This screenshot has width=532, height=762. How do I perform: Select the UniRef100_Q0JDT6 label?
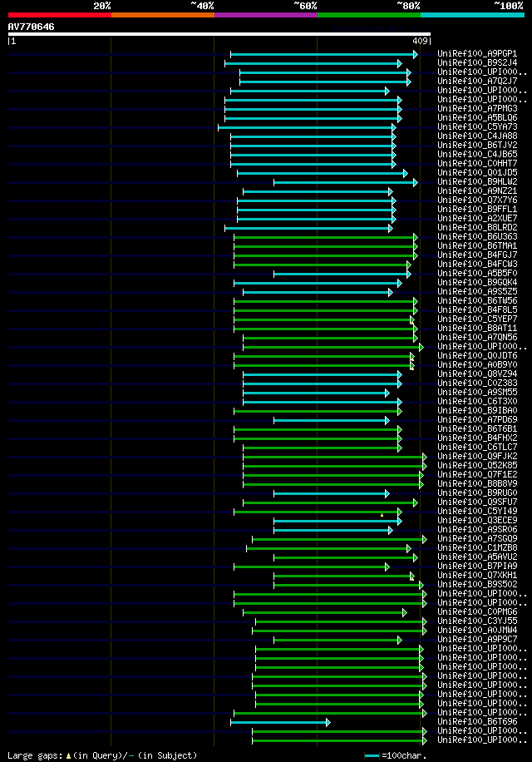477,356
